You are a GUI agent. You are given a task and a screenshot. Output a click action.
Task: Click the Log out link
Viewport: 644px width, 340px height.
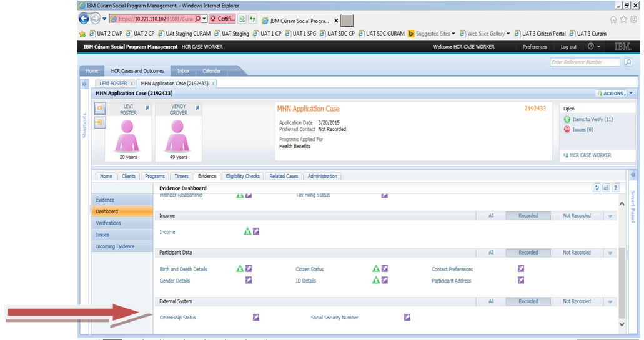click(x=568, y=47)
